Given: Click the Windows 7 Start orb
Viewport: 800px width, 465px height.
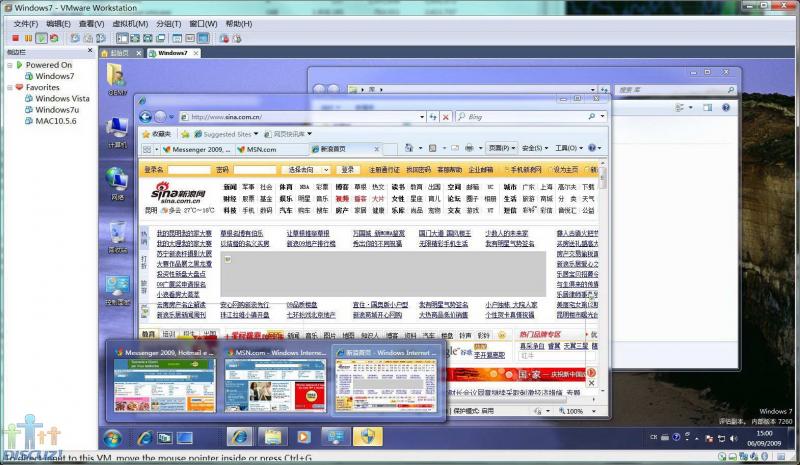Looking at the screenshot, I should click(112, 437).
